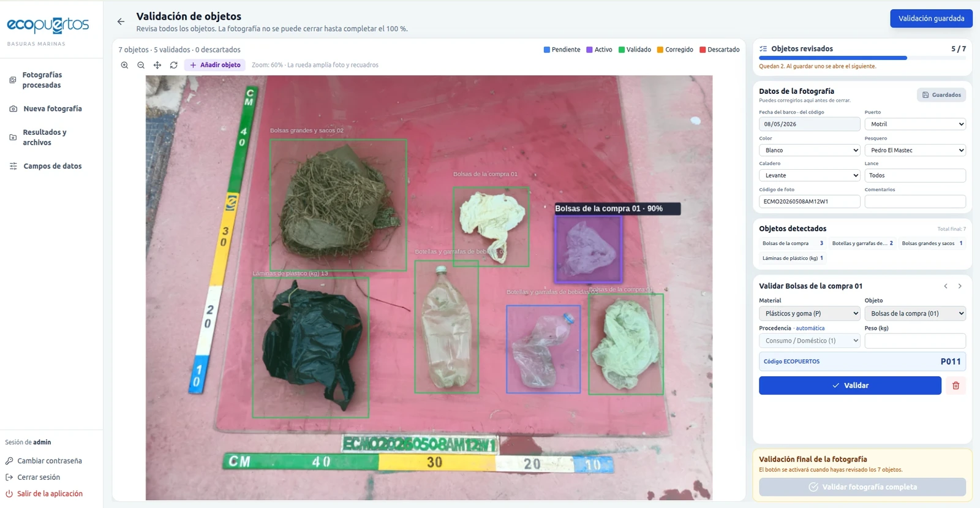
Task: Select the purple active bag bounding box
Action: coord(588,249)
